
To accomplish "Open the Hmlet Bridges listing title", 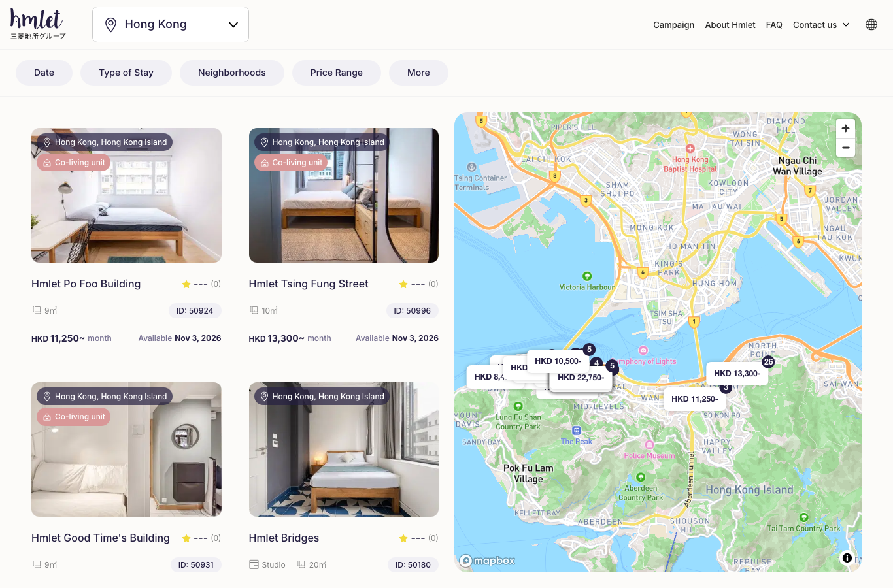I will [x=284, y=538].
